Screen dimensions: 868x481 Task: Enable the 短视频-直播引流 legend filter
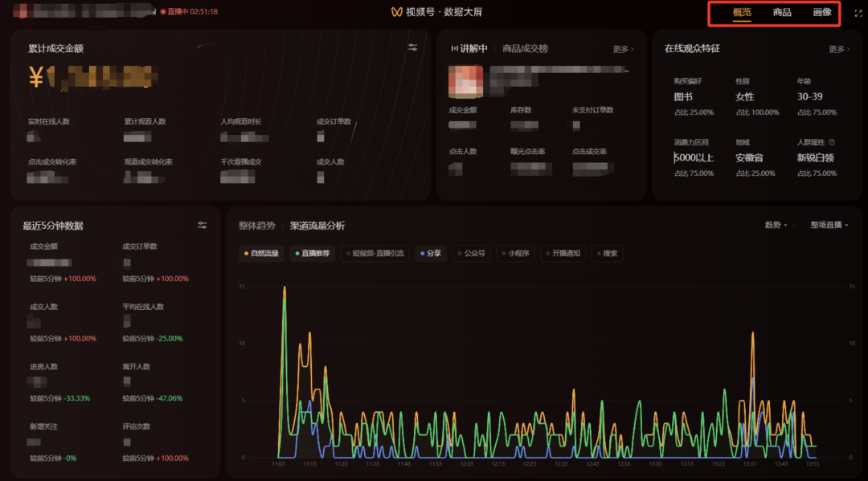click(375, 253)
